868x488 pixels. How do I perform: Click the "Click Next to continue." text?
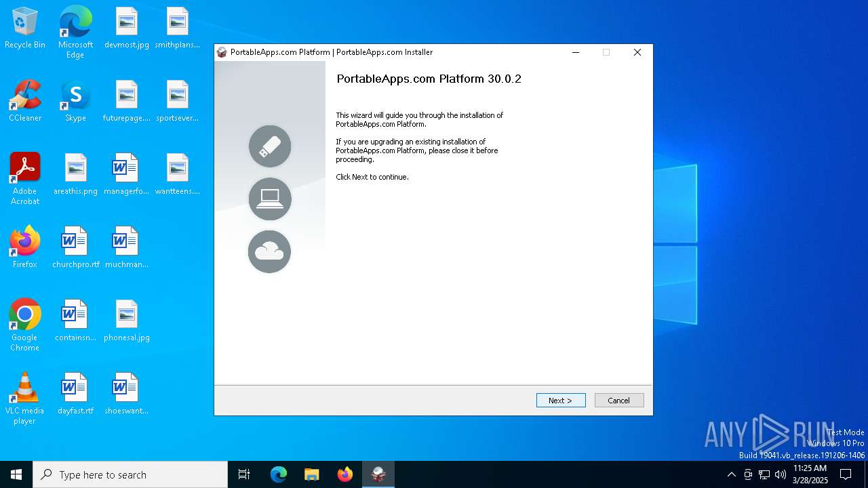point(372,177)
